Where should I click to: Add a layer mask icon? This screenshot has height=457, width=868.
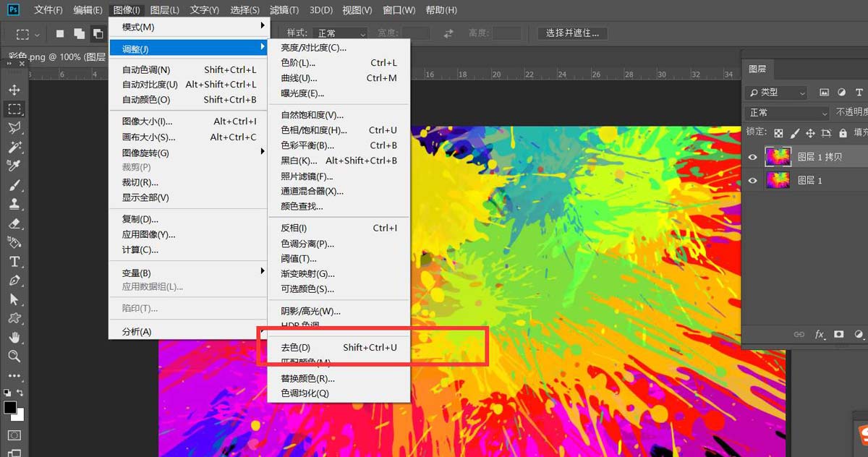coord(839,335)
